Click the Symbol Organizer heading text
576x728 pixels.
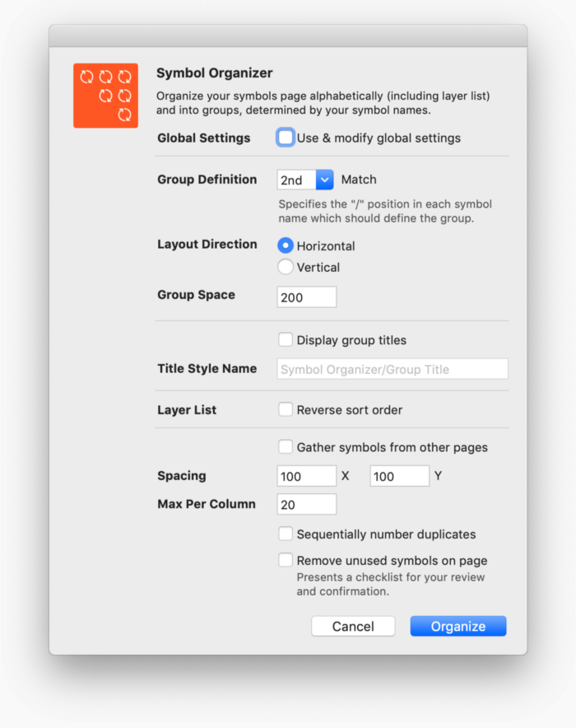214,73
